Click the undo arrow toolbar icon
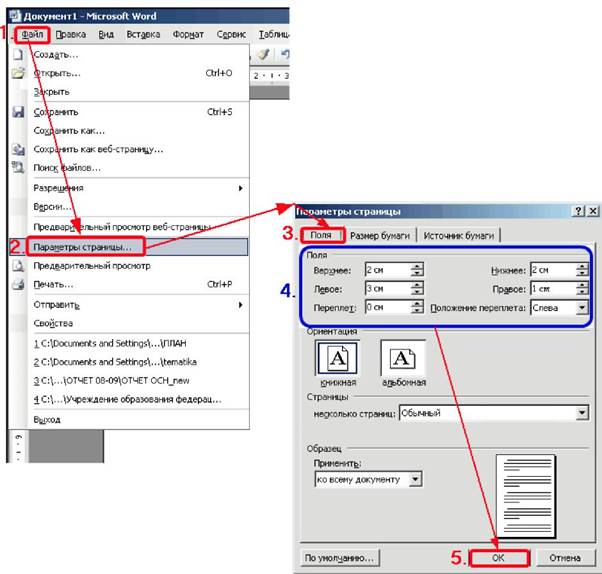 (284, 54)
